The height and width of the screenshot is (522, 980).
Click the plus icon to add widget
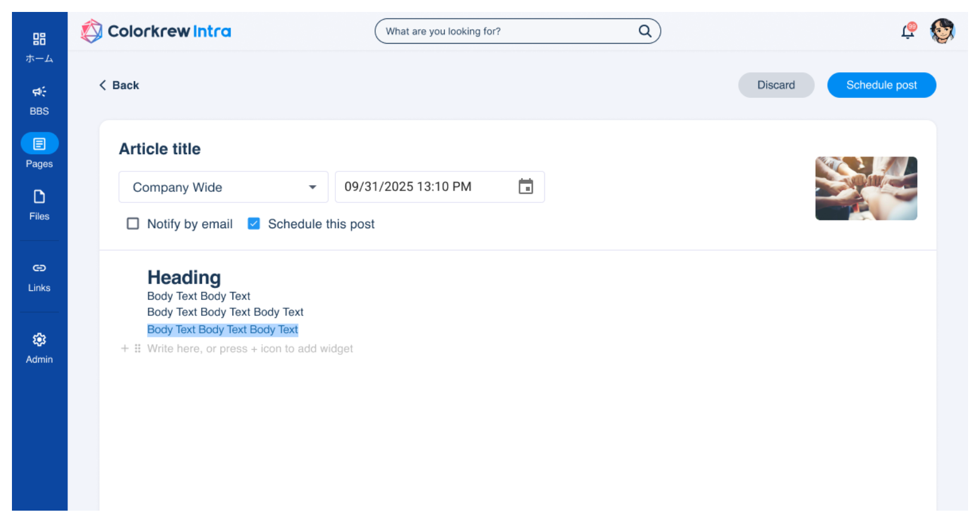click(x=125, y=348)
